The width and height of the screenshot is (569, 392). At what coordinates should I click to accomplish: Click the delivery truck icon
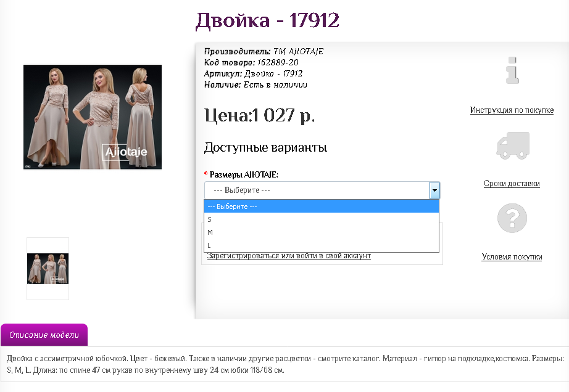pyautogui.click(x=512, y=145)
